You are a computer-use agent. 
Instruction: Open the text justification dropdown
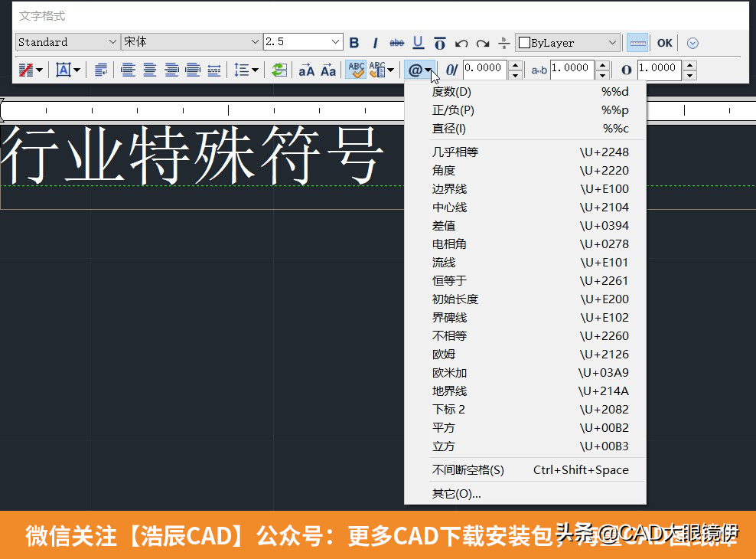coord(67,70)
